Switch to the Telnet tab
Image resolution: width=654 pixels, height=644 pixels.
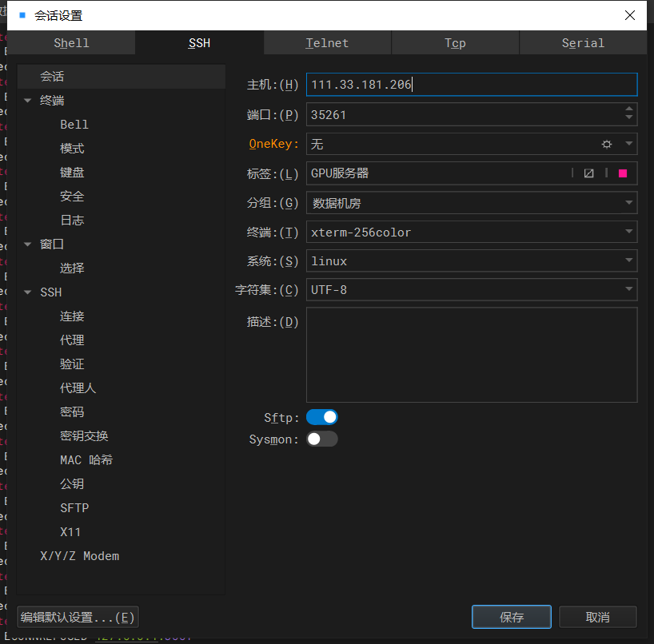tap(327, 43)
